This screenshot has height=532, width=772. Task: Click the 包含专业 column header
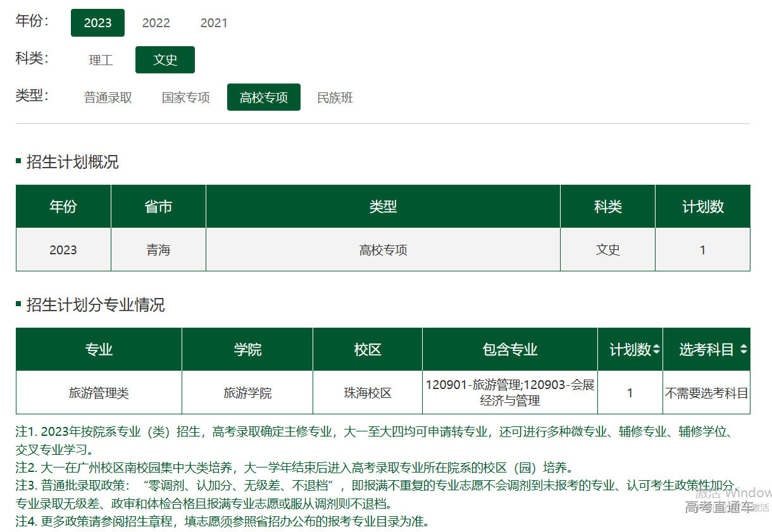pos(510,349)
